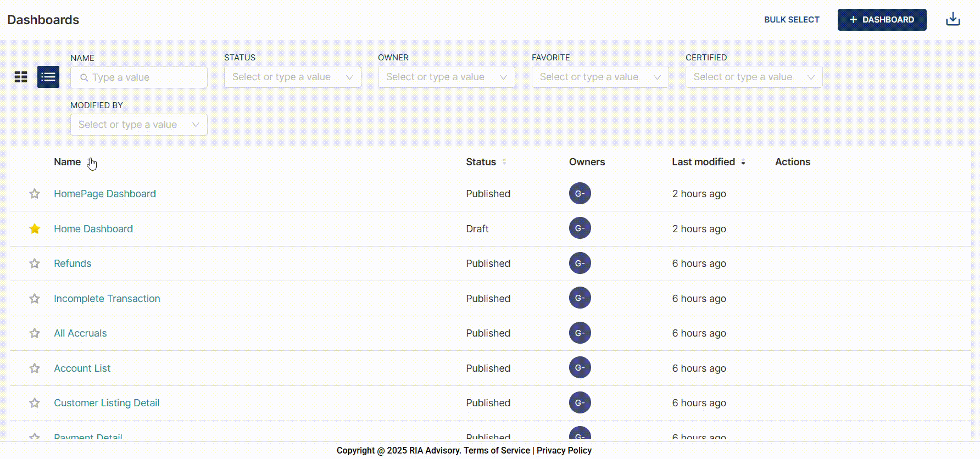Open the Modified By filter dropdown
The height and width of the screenshot is (459, 980).
[x=138, y=125]
